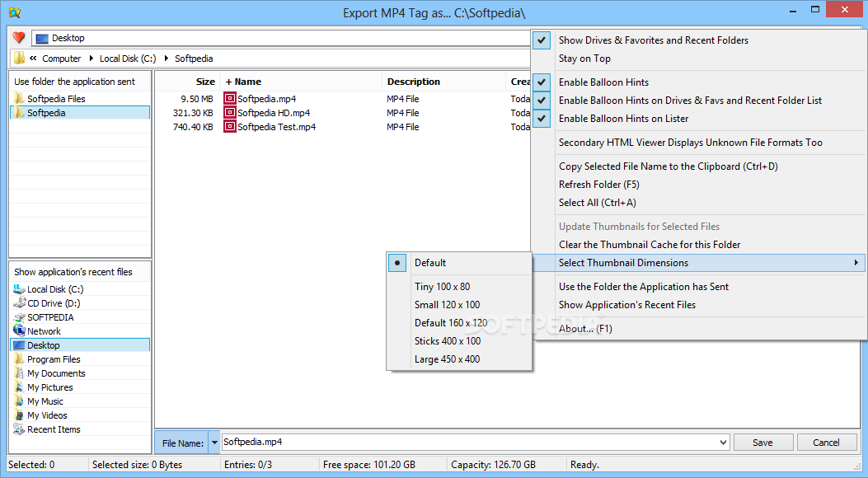
Task: Open the file name combo box dropdown
Action: pos(723,443)
